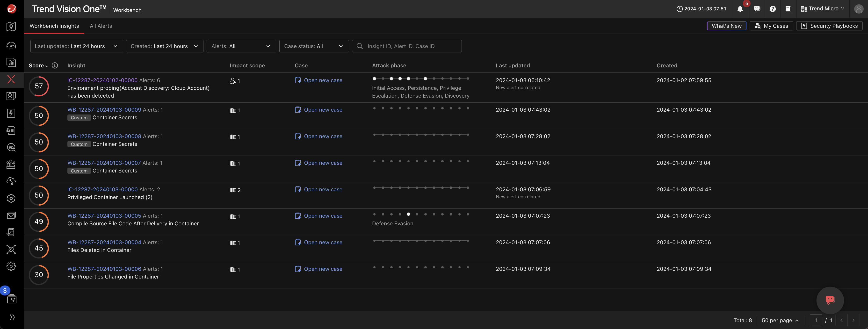The width and height of the screenshot is (868, 329).
Task: Open insight IC-12287-20240103-00000
Action: pyautogui.click(x=102, y=190)
